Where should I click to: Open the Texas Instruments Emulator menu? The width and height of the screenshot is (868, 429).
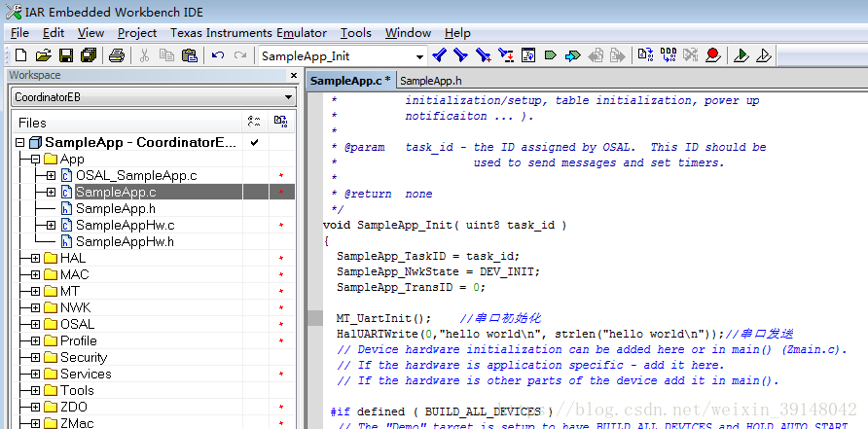point(248,33)
